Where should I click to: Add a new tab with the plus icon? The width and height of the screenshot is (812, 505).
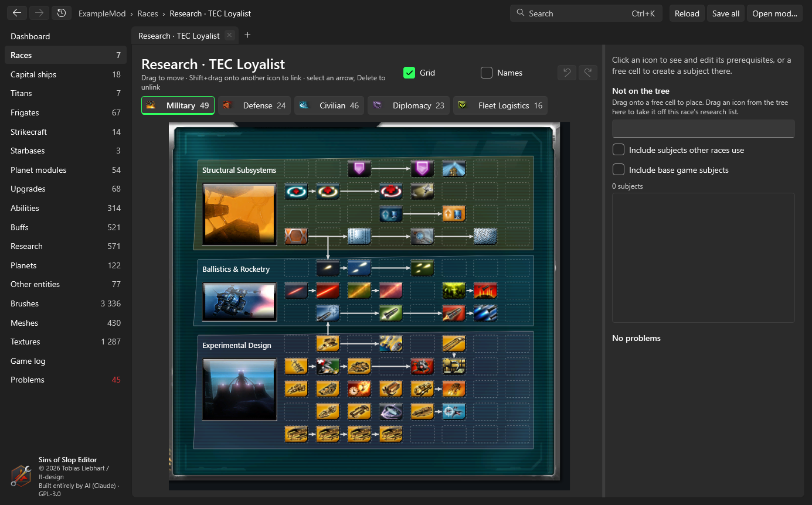247,35
